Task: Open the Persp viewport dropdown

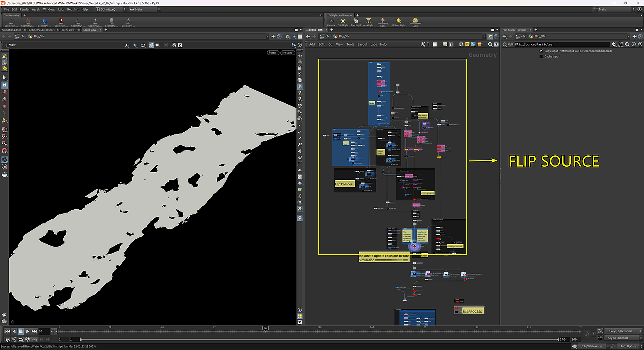Action: [272, 52]
